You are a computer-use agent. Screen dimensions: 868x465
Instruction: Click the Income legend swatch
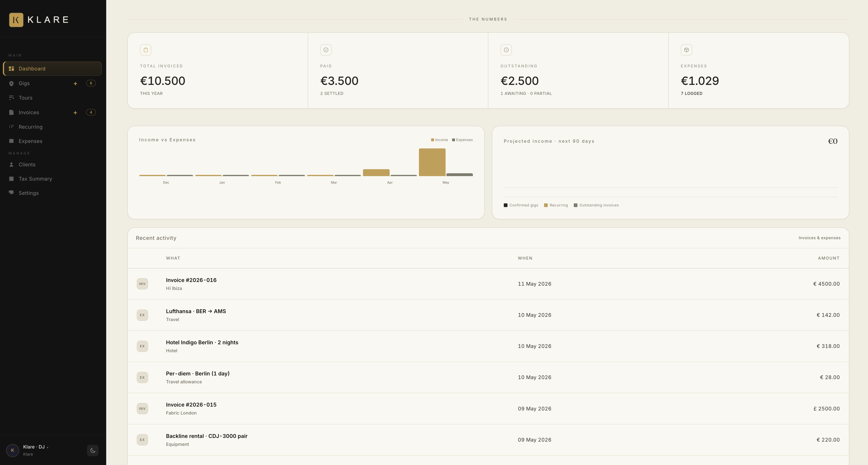point(433,140)
